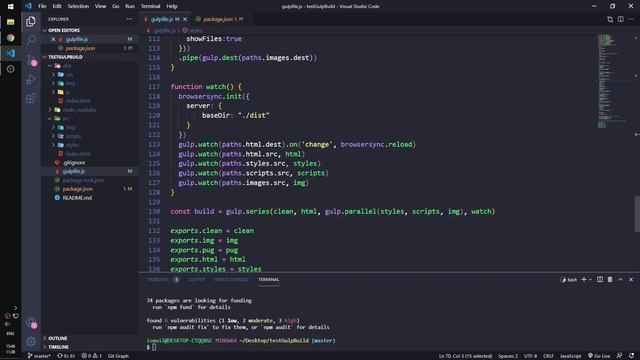Close the terminal panel

pyautogui.click(x=631, y=280)
